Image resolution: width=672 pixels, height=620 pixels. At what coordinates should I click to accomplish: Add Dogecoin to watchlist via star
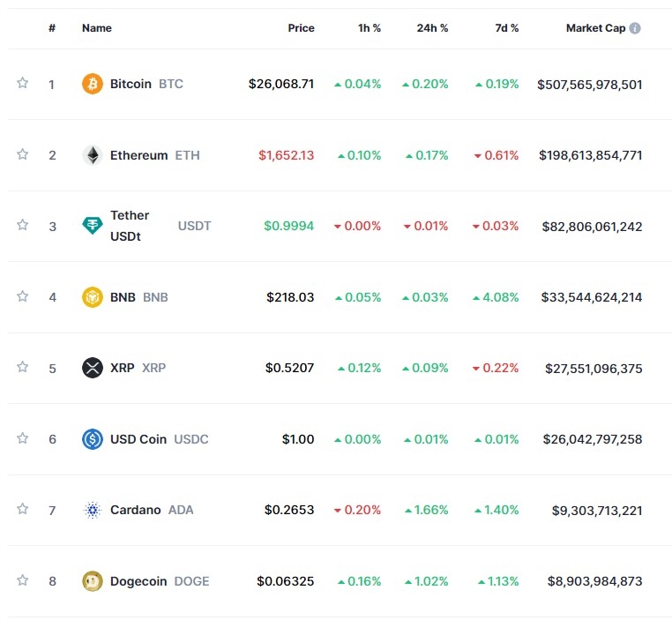(22, 580)
